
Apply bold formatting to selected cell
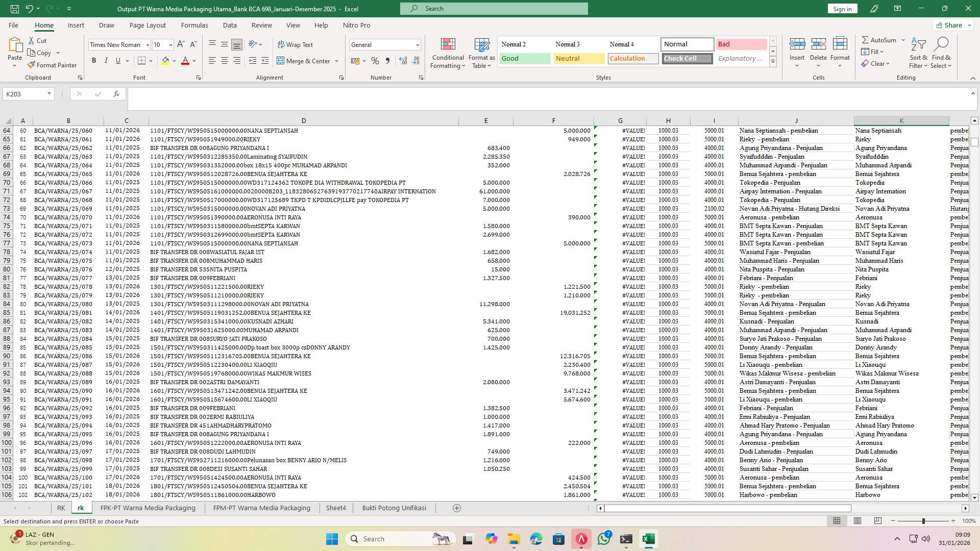pos(94,60)
